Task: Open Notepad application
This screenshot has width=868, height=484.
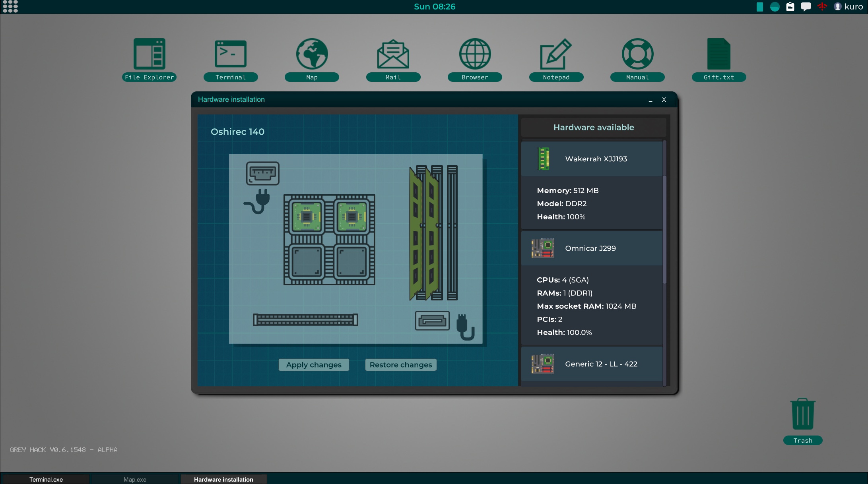Action: coord(556,58)
